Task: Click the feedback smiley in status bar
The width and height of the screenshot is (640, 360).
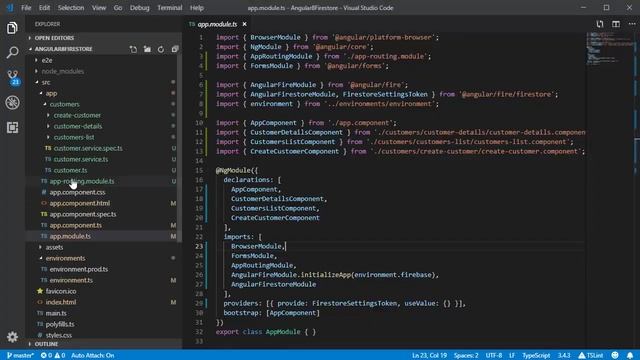Action: pos(615,355)
